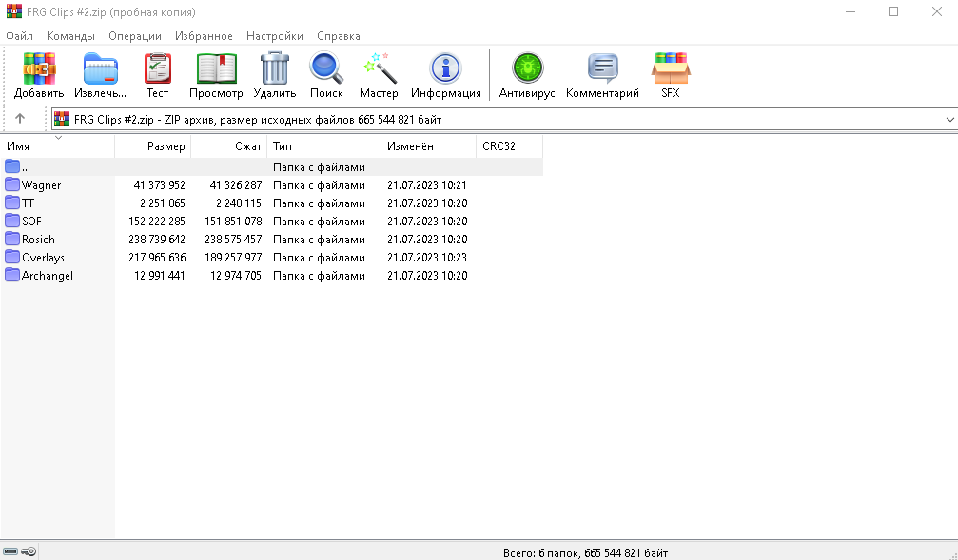958x560 pixels.
Task: Select the Rosich folder name
Action: [38, 240]
